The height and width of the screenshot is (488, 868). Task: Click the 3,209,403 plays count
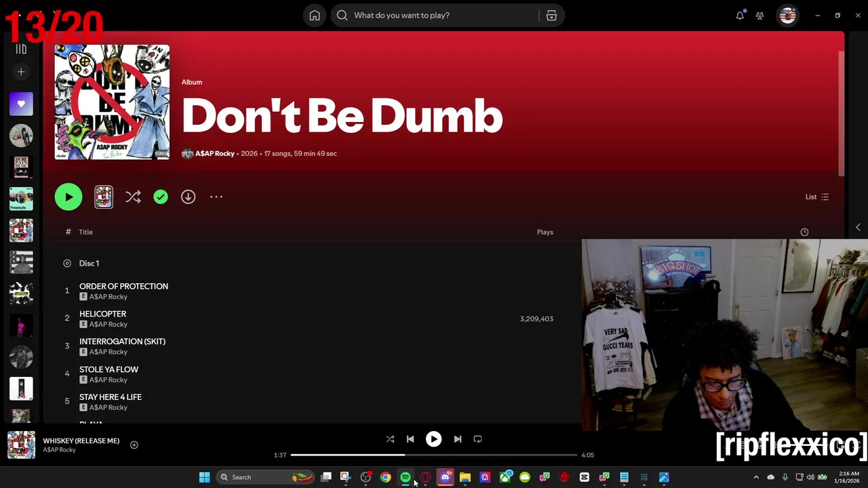pyautogui.click(x=536, y=319)
